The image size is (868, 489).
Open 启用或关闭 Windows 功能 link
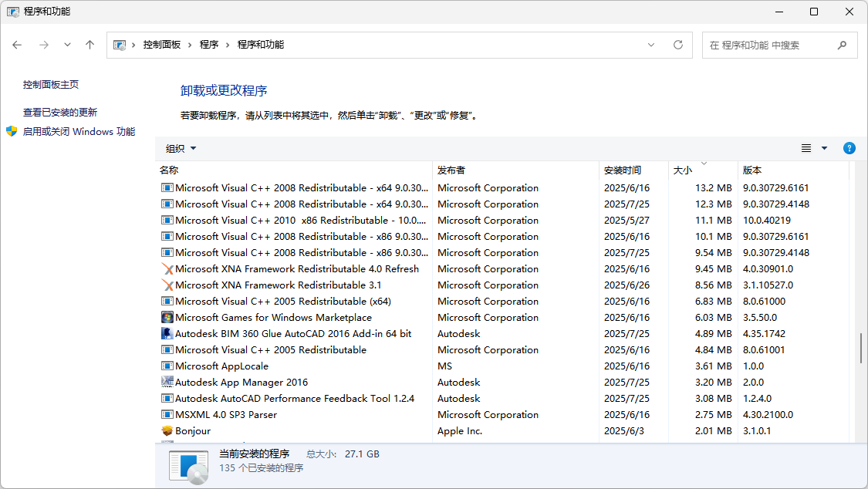coord(79,132)
